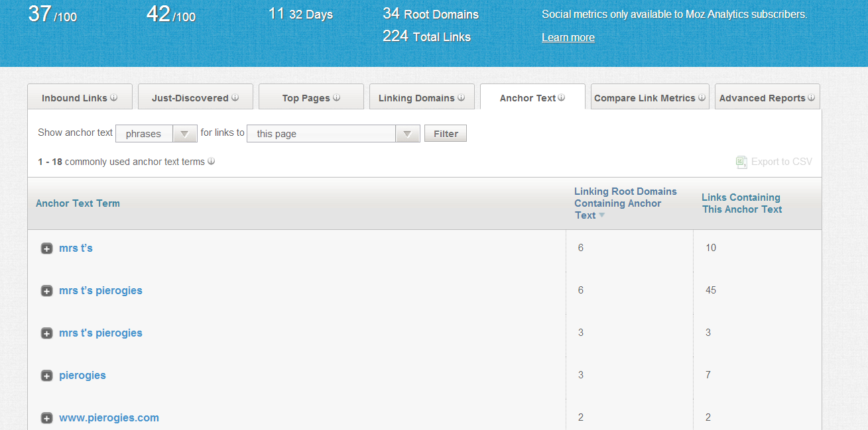868x430 pixels.
Task: Open the 'mrs t's pierogies' link with 3 links
Action: point(101,333)
